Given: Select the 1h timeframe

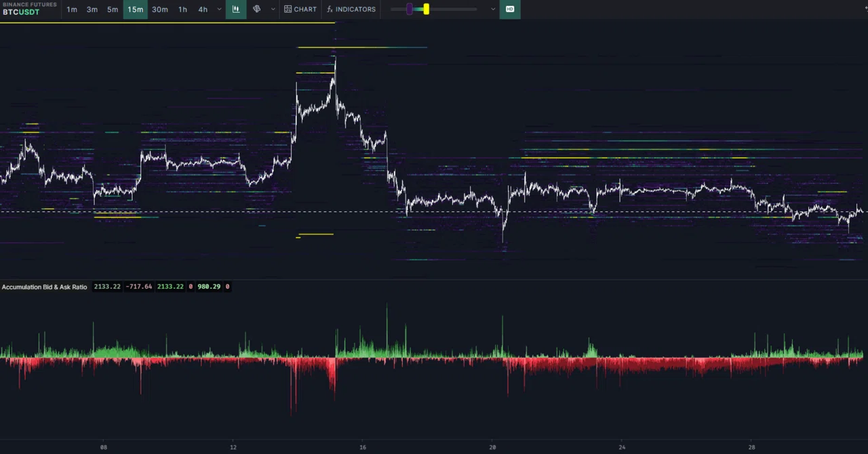Looking at the screenshot, I should click(x=182, y=9).
